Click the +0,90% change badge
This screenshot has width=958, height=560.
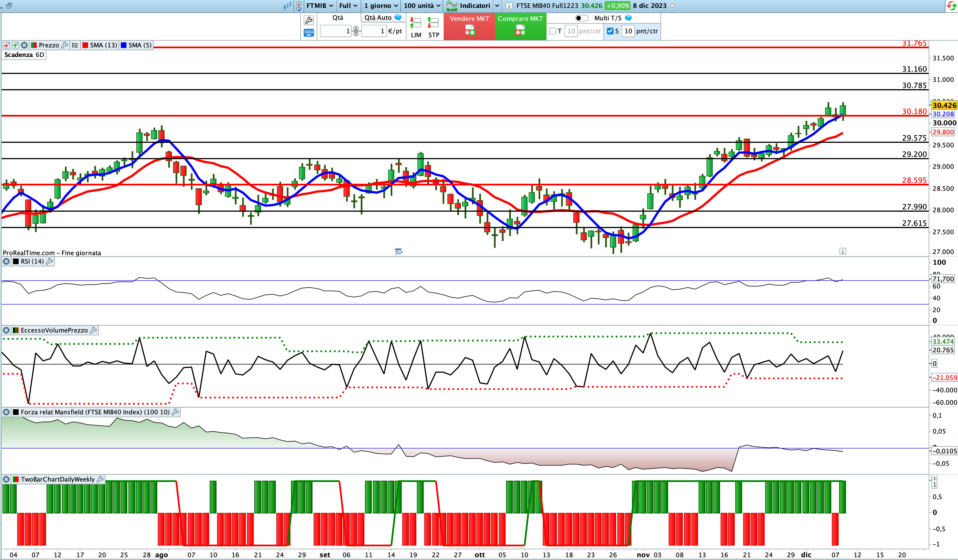pyautogui.click(x=617, y=6)
